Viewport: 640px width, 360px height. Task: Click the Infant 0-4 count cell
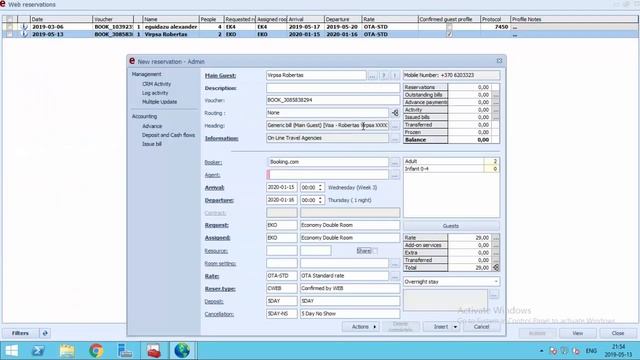pyautogui.click(x=491, y=169)
